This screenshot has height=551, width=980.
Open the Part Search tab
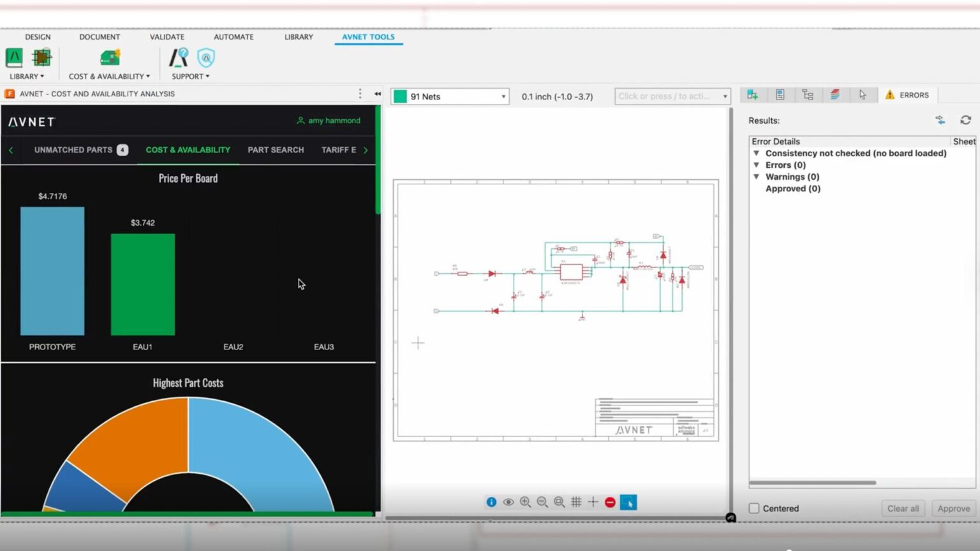(x=276, y=150)
